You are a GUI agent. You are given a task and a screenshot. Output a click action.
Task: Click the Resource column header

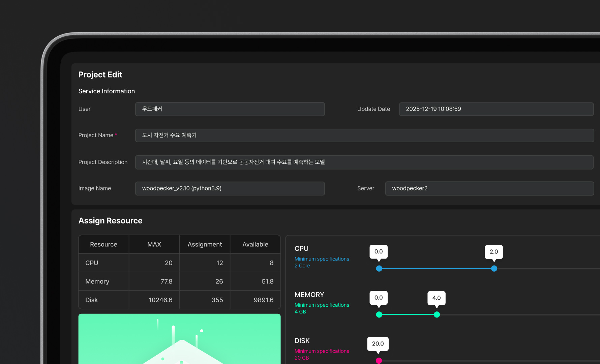[x=103, y=244]
